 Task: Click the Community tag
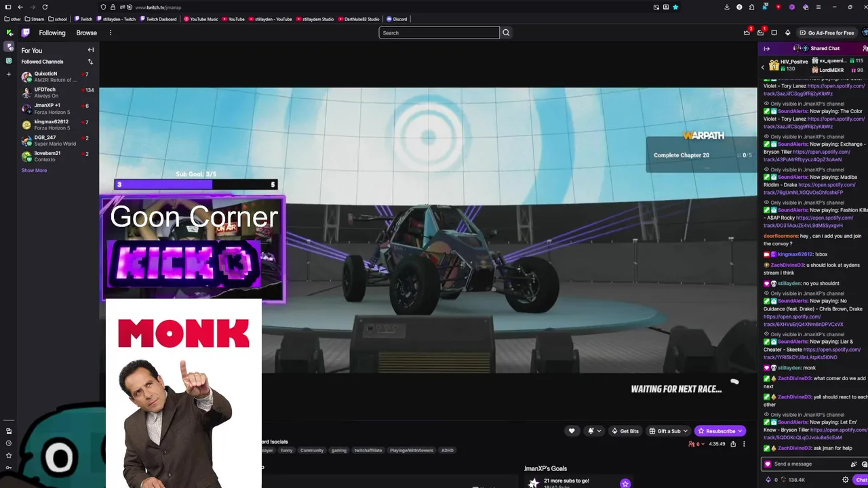(312, 450)
